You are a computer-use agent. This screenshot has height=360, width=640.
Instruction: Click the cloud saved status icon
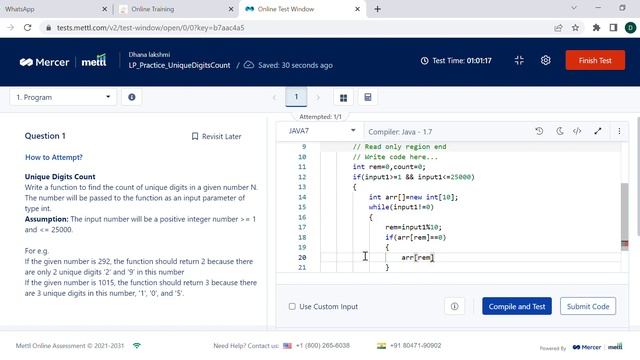coord(249,65)
